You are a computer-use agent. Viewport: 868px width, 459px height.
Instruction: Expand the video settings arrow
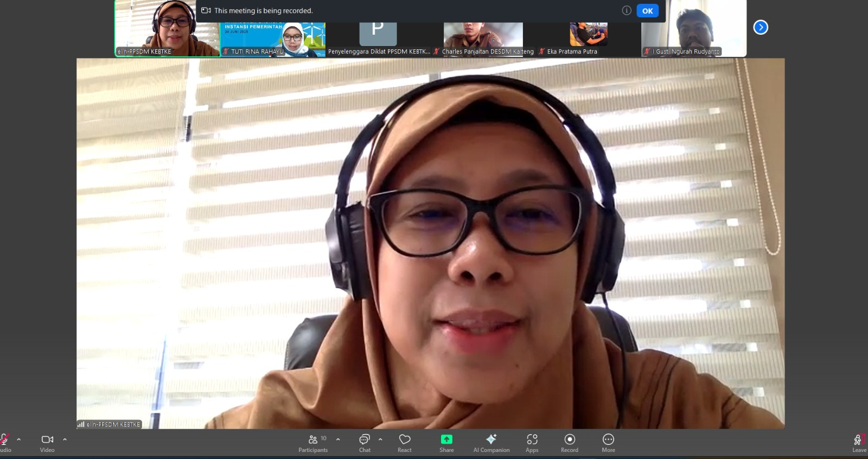65,439
